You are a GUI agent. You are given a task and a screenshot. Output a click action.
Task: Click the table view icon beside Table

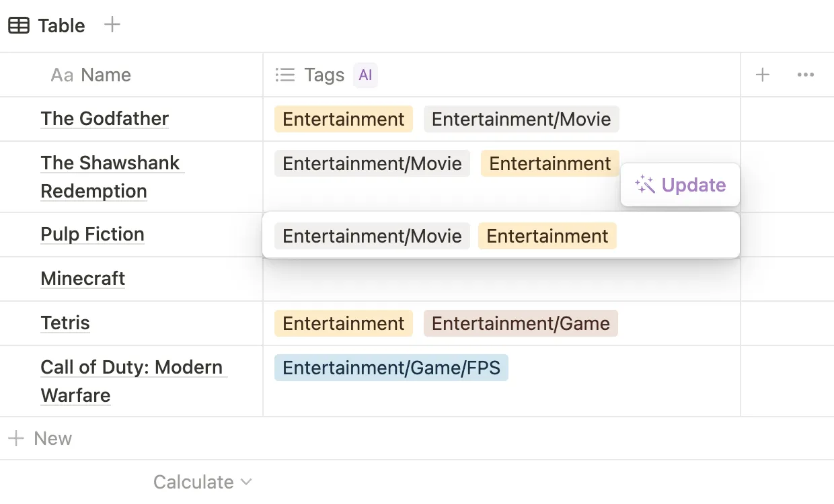(19, 25)
